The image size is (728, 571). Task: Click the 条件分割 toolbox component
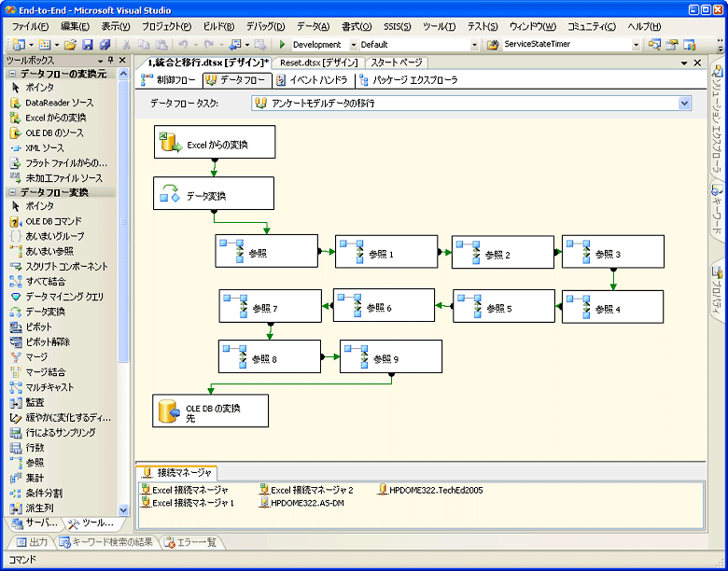44,493
